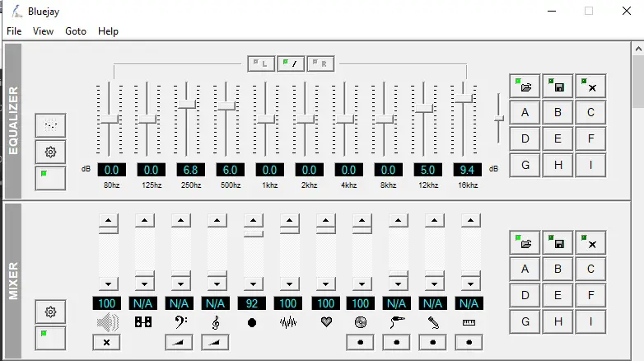Viewport: 644px width, 361px height.
Task: Toggle select dot under CD channel
Action: (x=360, y=343)
